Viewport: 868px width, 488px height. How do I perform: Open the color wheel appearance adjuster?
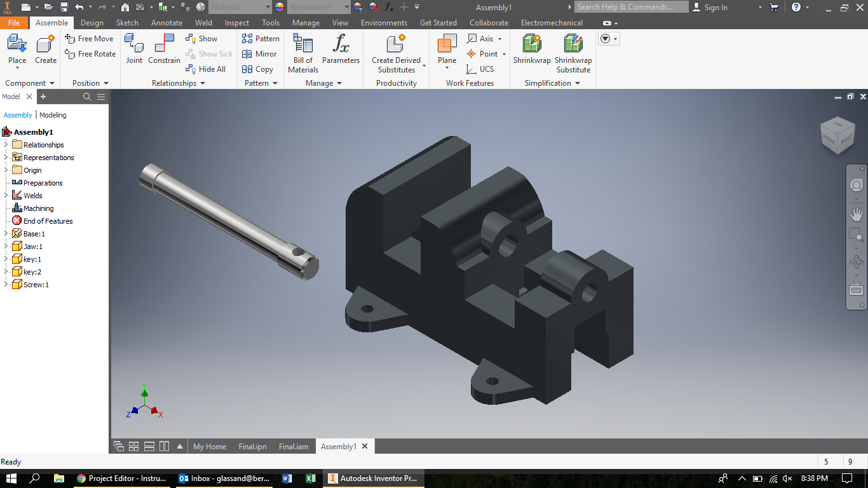click(x=280, y=7)
